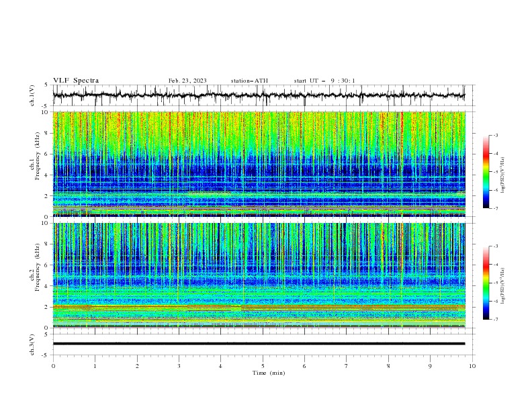Click the 'Time (min)' axis label
This screenshot has width=532, height=411.
(269, 373)
